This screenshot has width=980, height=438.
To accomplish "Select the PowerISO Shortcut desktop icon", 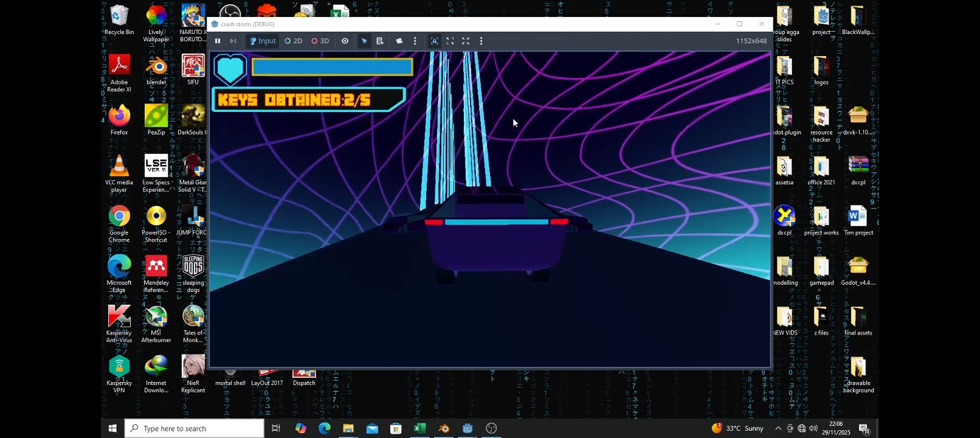I will [x=156, y=224].
